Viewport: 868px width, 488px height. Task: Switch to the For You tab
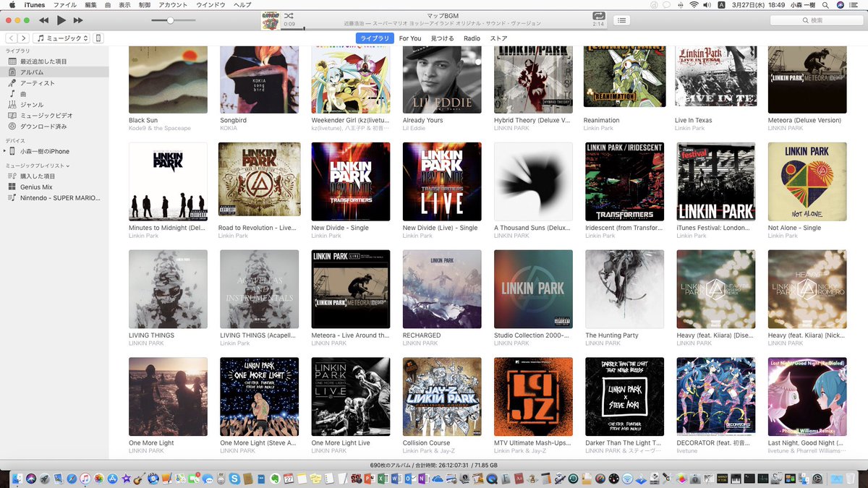click(x=410, y=38)
